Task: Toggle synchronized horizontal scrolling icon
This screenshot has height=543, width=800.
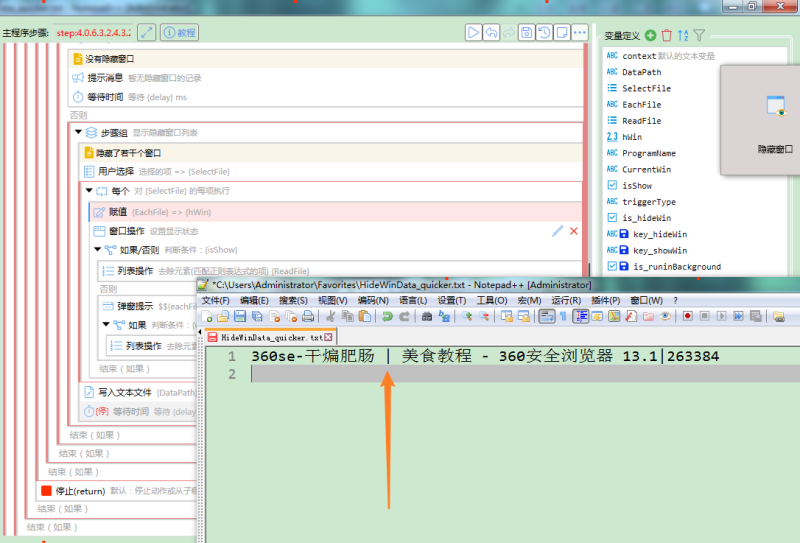Action: (523, 316)
